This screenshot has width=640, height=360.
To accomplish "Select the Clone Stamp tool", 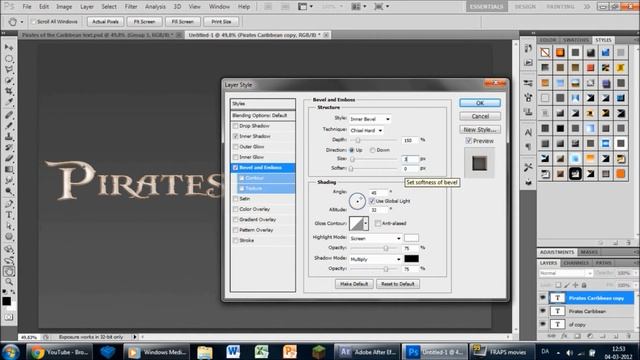I will coord(9,136).
